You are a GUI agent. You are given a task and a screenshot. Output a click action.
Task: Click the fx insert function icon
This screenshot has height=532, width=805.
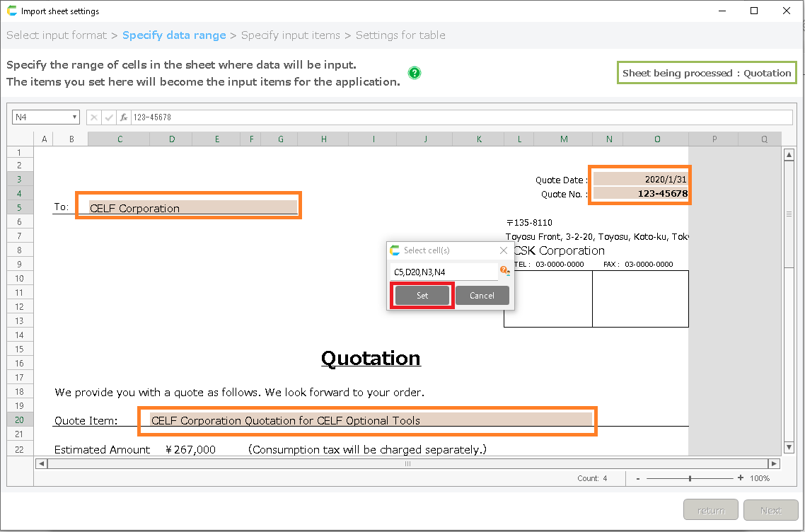pos(124,117)
